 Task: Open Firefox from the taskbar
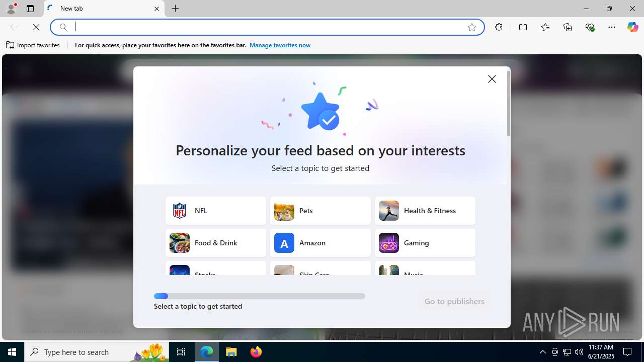(256, 352)
